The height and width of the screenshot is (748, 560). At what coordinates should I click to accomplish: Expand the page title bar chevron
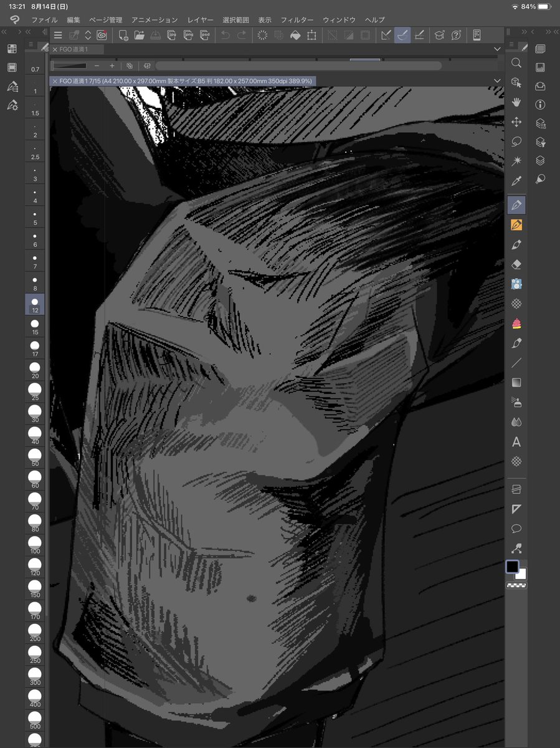[x=497, y=81]
